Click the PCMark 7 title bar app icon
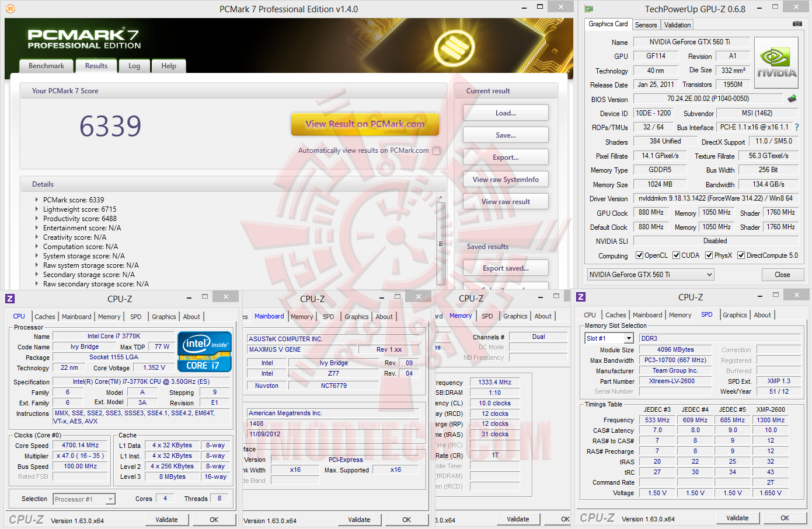 click(x=10, y=9)
